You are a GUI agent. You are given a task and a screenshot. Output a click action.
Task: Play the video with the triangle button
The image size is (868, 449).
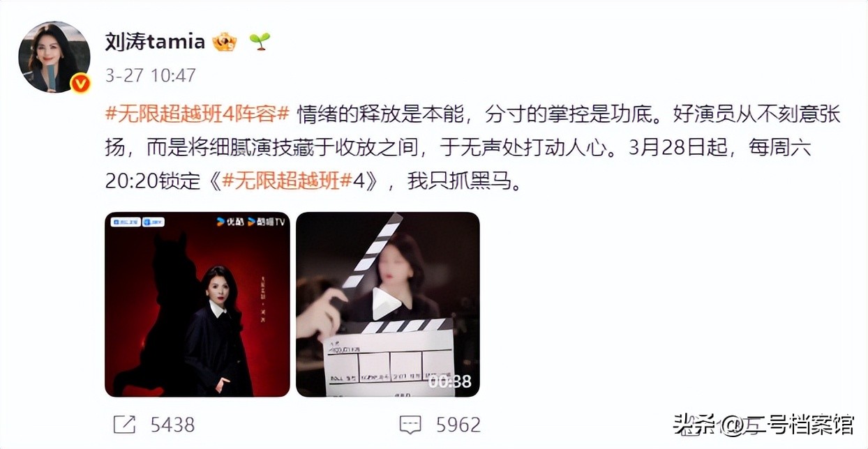coord(386,303)
